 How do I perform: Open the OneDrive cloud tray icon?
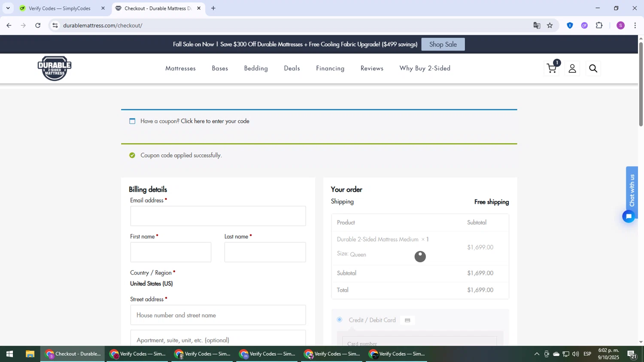tap(556, 354)
